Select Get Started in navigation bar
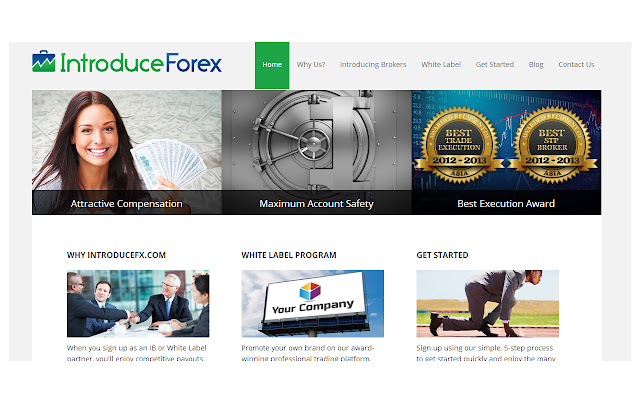The image size is (640, 400). click(495, 64)
